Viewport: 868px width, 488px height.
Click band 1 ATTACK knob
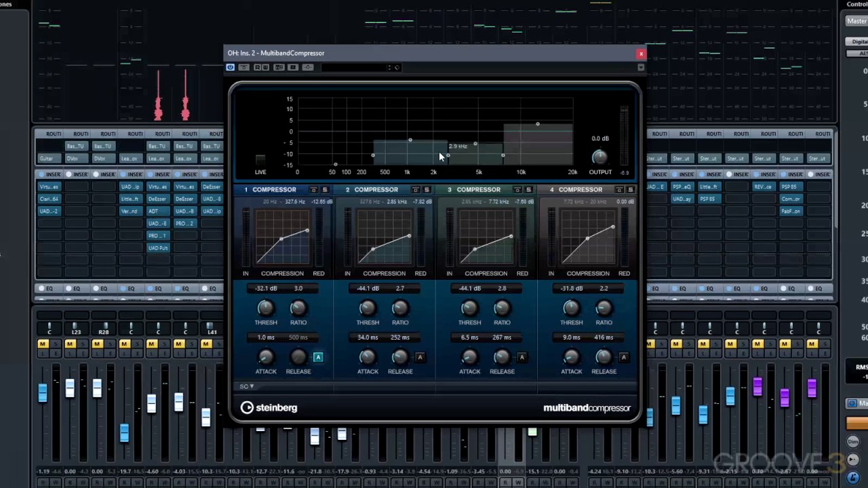pyautogui.click(x=266, y=357)
